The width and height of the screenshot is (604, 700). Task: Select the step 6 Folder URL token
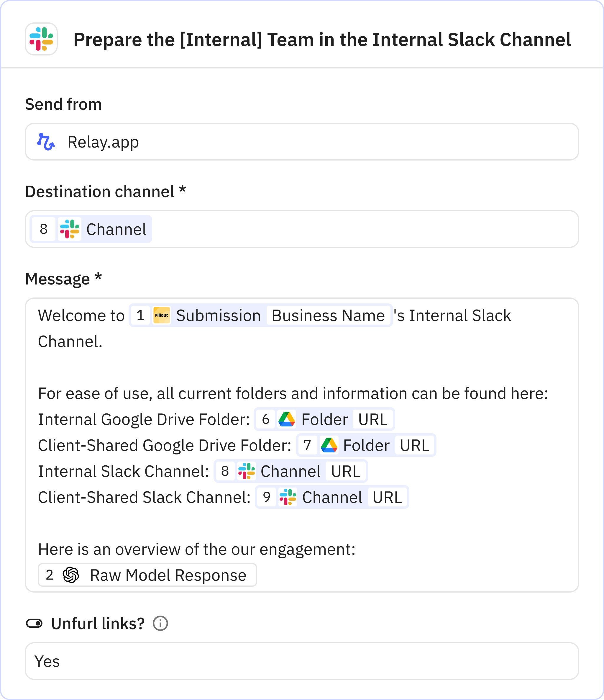click(x=324, y=419)
